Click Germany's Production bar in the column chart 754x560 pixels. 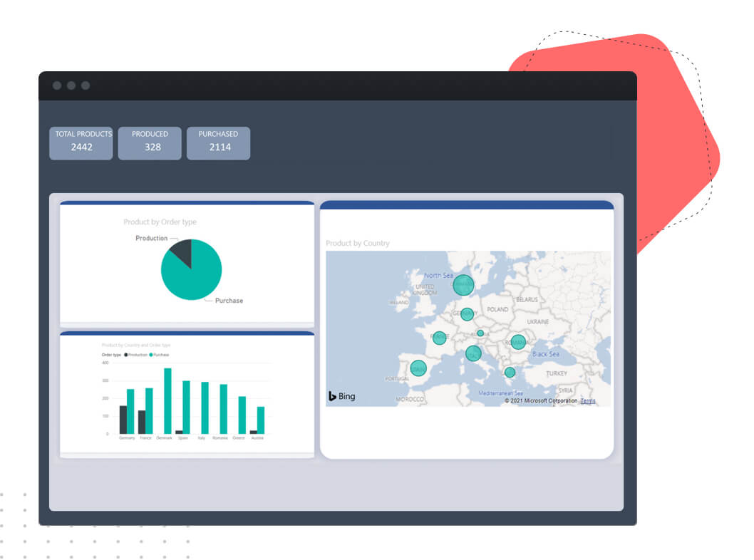click(123, 420)
